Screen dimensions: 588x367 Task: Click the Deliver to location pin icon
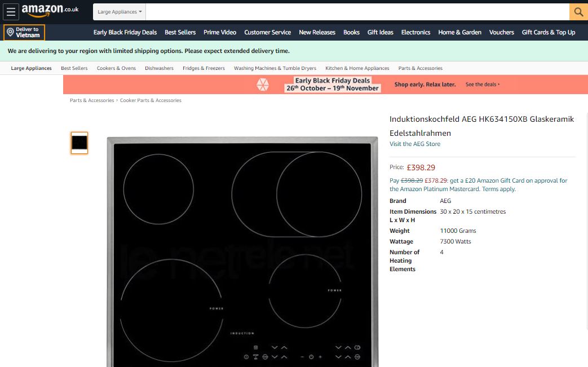click(11, 32)
